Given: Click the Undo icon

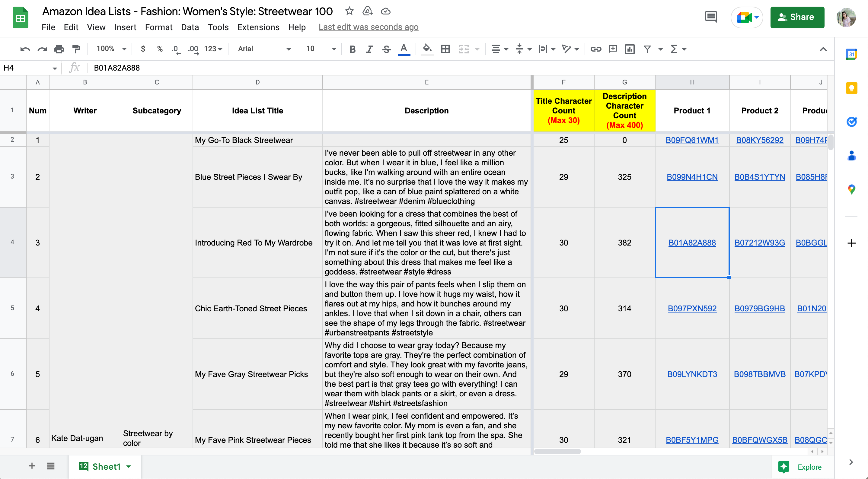Looking at the screenshot, I should click(x=25, y=49).
